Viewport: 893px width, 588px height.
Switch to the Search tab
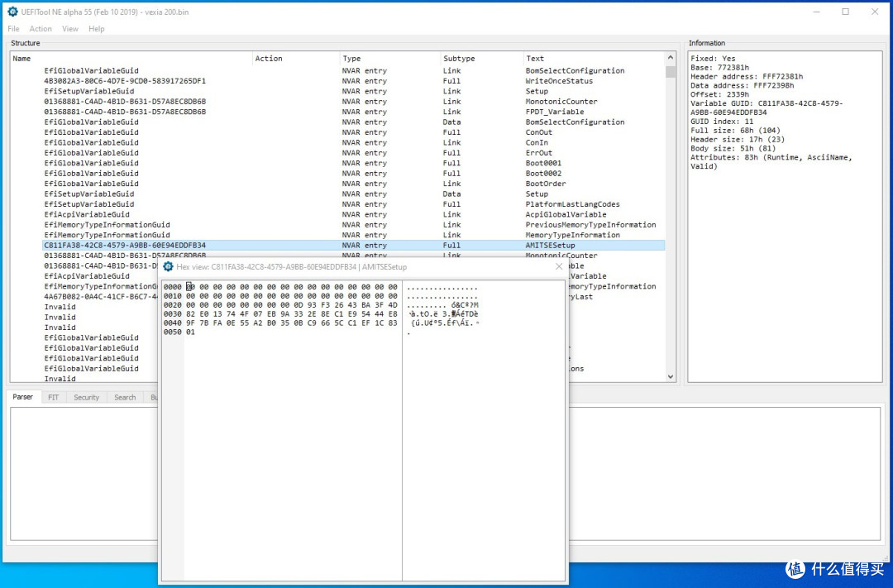pos(125,397)
